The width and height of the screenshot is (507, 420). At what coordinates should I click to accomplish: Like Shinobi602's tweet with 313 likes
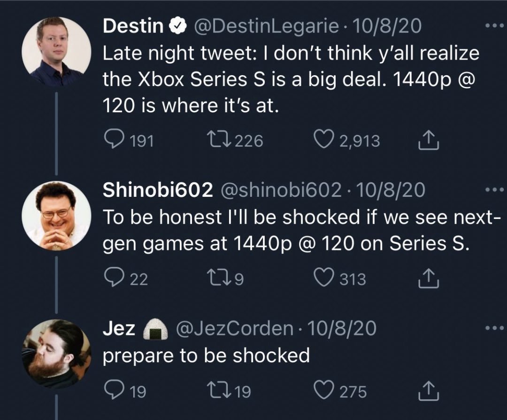click(x=324, y=279)
